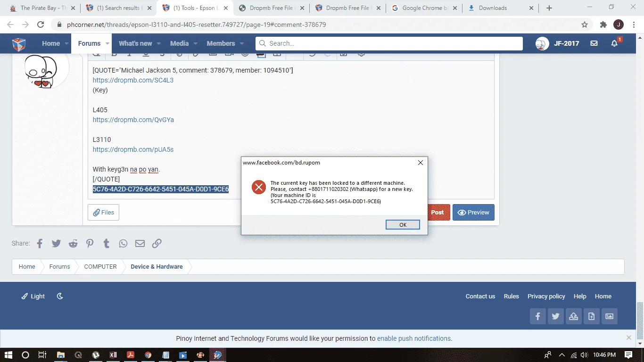This screenshot has height=362, width=644.
Task: Open the JF-2017 account avatar
Action: 542,43
